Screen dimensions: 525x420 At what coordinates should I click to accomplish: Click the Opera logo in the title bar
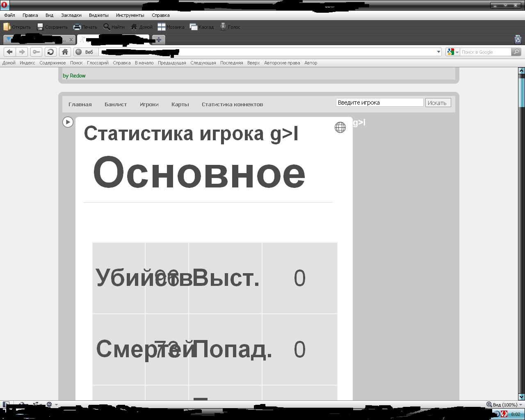pos(4,5)
